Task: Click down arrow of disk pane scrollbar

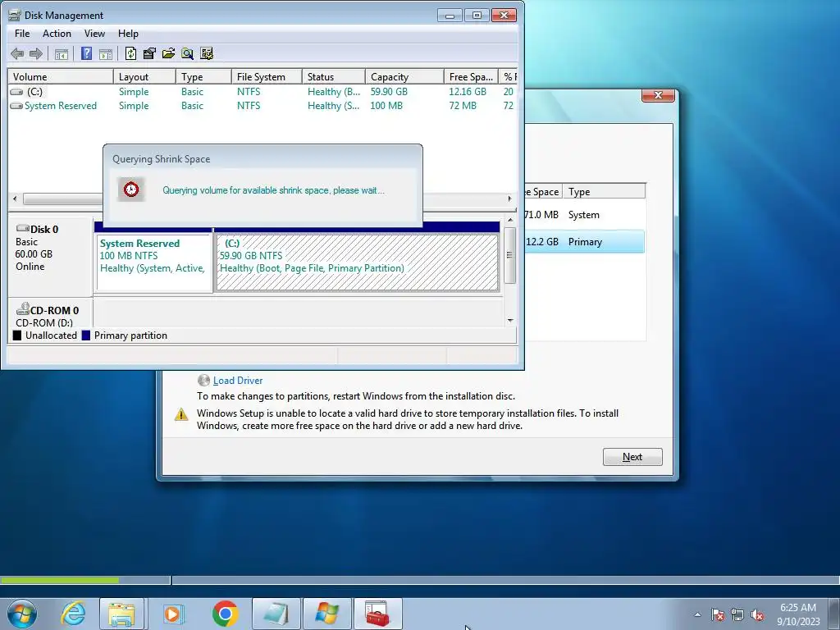Action: (x=510, y=321)
